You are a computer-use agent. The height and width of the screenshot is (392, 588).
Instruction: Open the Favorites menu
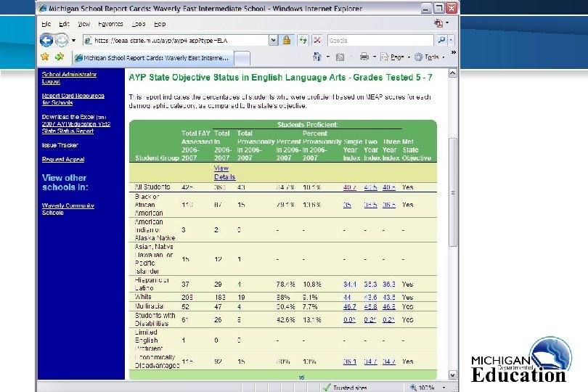tap(110, 24)
